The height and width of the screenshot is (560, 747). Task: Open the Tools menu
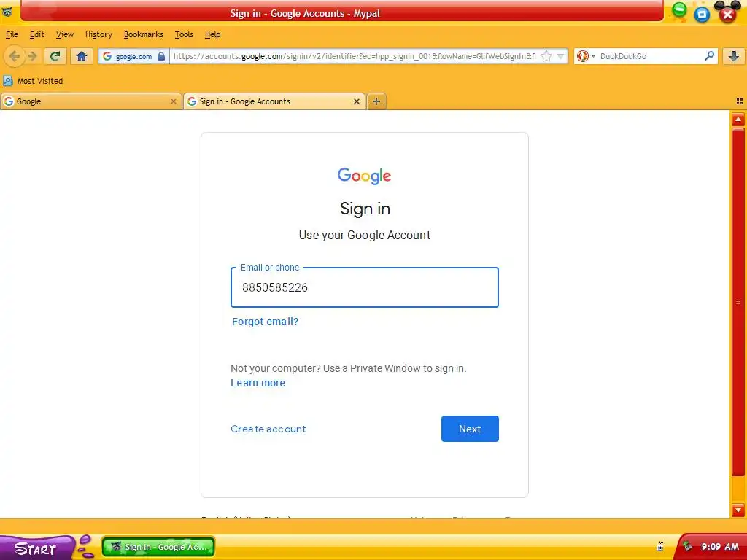(x=184, y=34)
